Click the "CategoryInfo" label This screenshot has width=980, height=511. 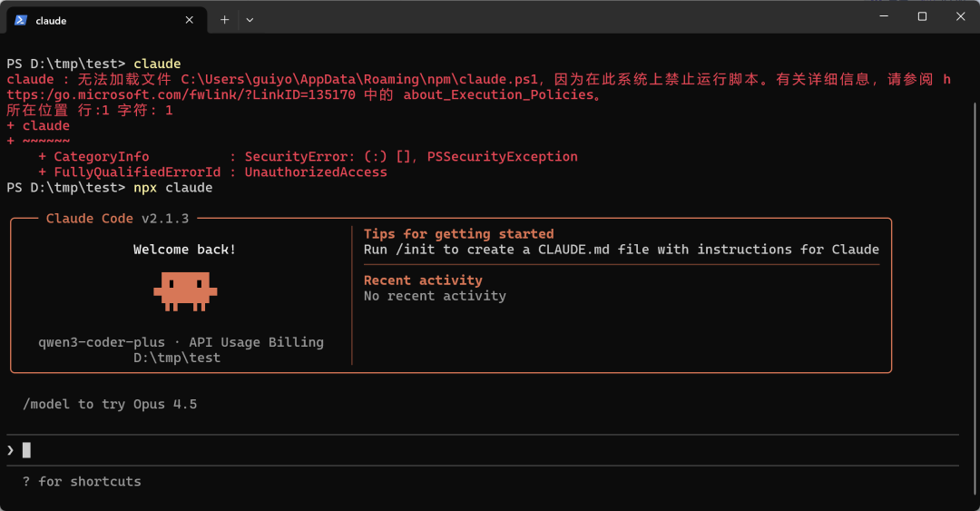tap(102, 156)
